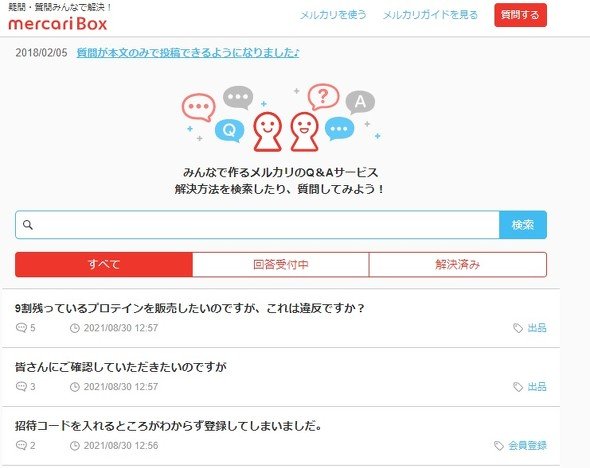Click the blue 検索 button
This screenshot has height=468, width=590.
[523, 225]
